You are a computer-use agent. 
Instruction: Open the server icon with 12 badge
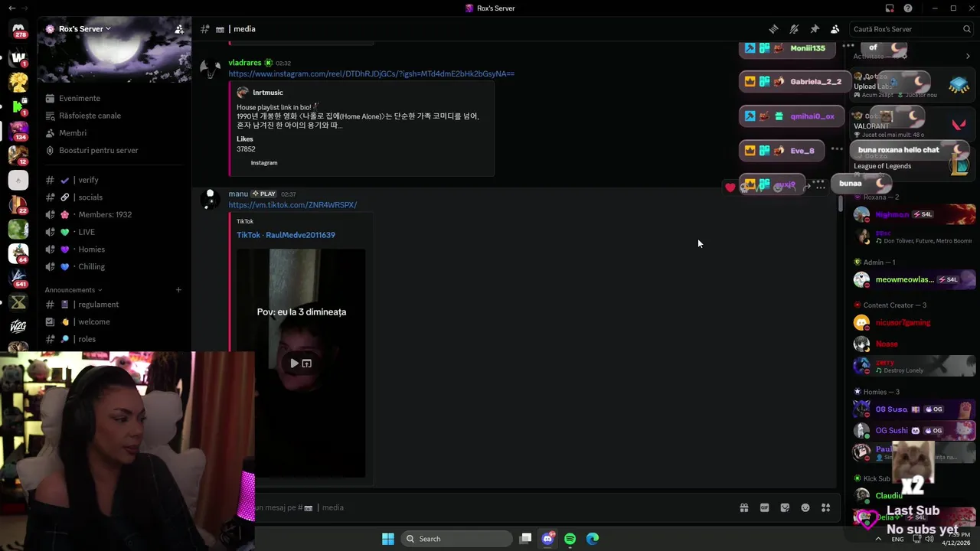pyautogui.click(x=18, y=155)
